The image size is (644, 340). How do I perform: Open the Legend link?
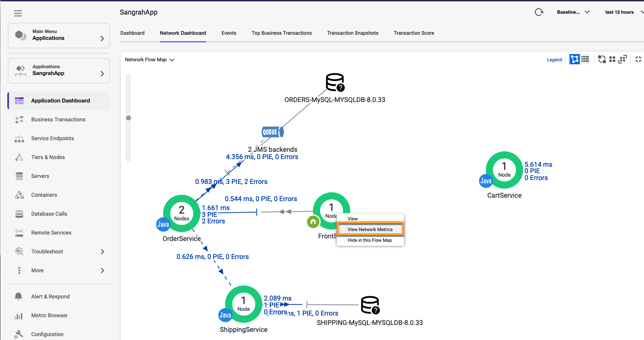(x=555, y=60)
